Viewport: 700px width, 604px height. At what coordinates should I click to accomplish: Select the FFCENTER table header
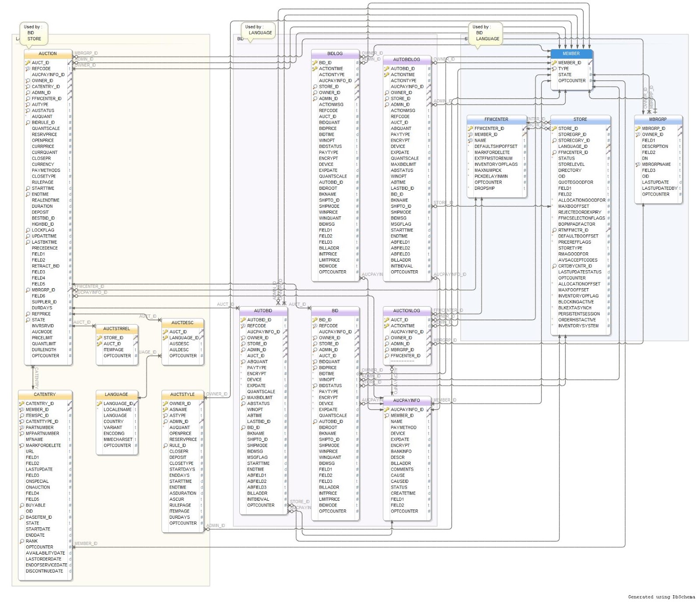coord(497,119)
